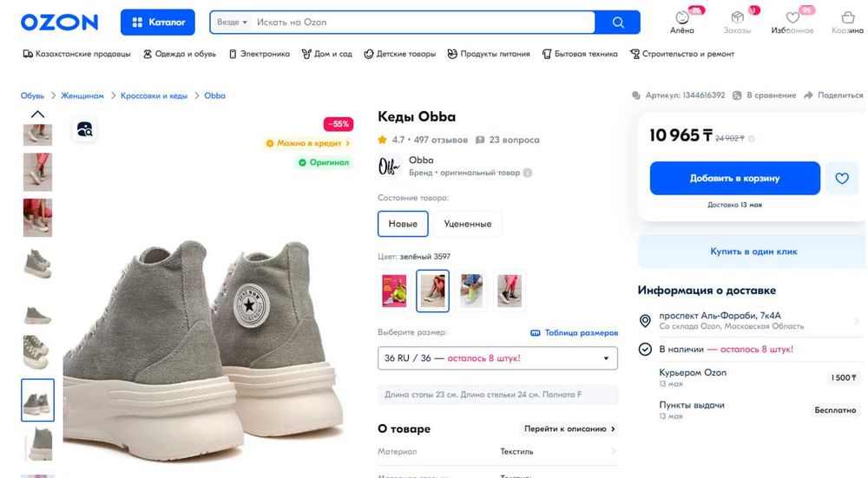Select the pink-yellow color swatch
Screen dimensions: 868x478
point(394,291)
